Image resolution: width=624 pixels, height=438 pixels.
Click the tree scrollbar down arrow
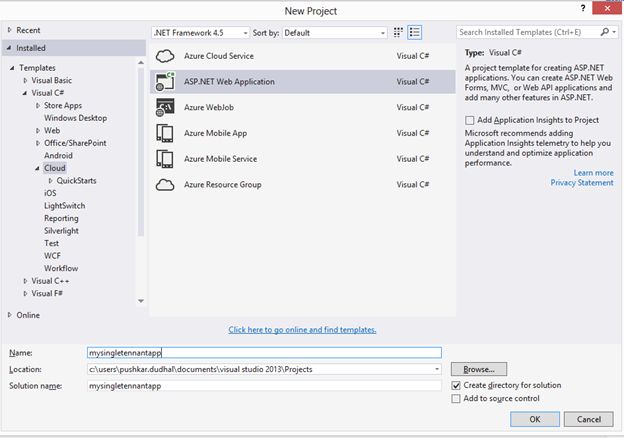[x=141, y=301]
